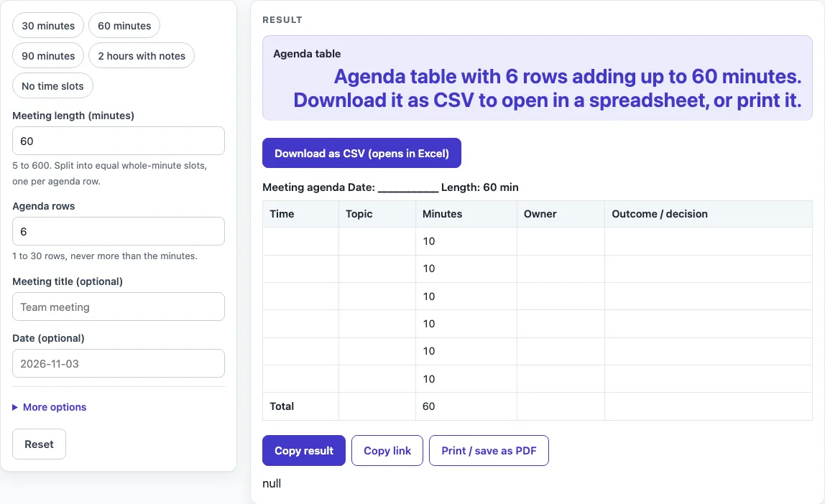Open the Date (optional) field
Image resolution: width=825 pixels, height=504 pixels.
tap(119, 364)
